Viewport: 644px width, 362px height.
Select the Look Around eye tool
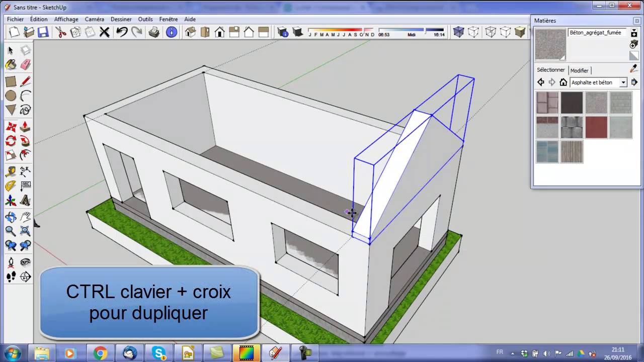pos(25,262)
